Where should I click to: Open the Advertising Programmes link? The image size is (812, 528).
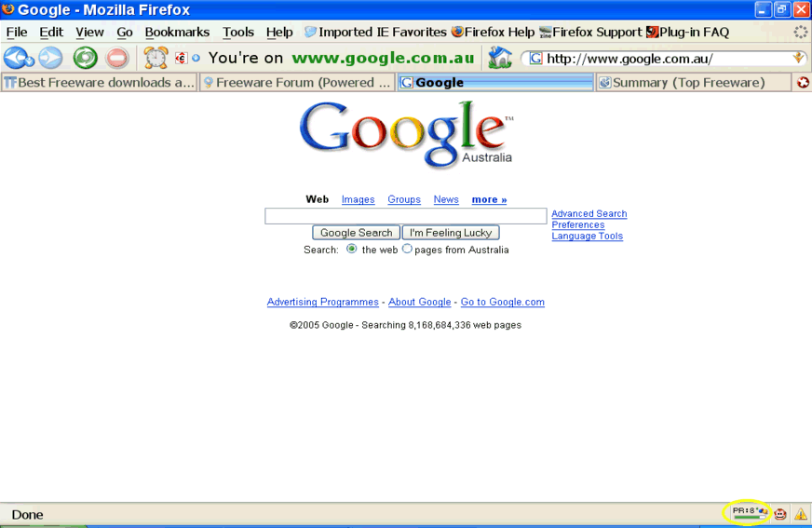322,302
